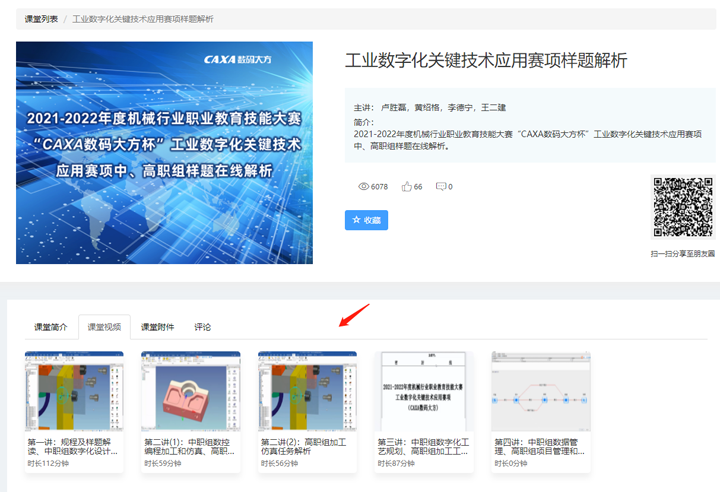The width and height of the screenshot is (720, 492).
Task: Click the QR code share image
Action: pos(684,208)
